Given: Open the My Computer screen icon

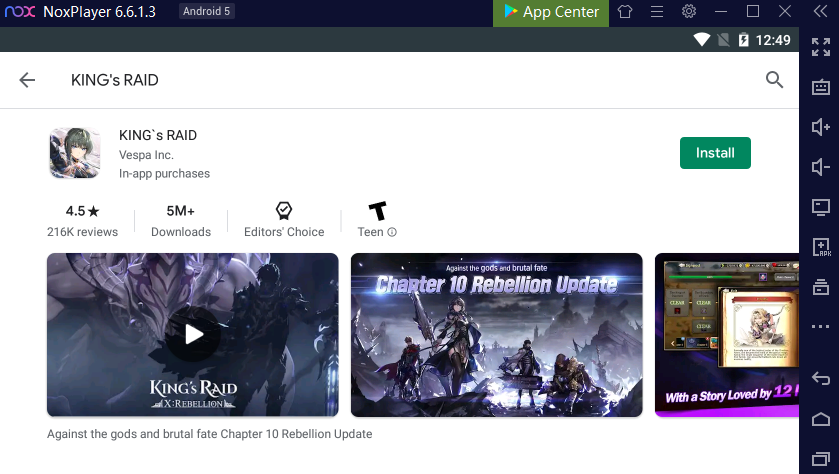Looking at the screenshot, I should point(820,207).
